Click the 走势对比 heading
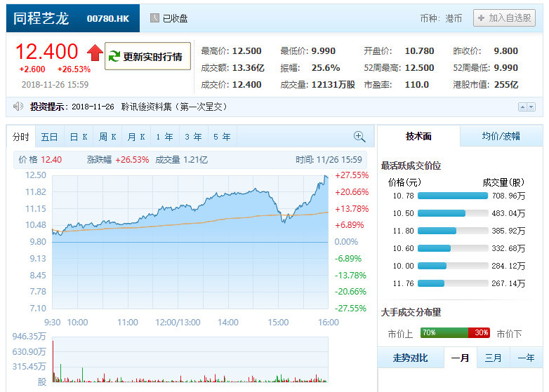 pyautogui.click(x=411, y=358)
